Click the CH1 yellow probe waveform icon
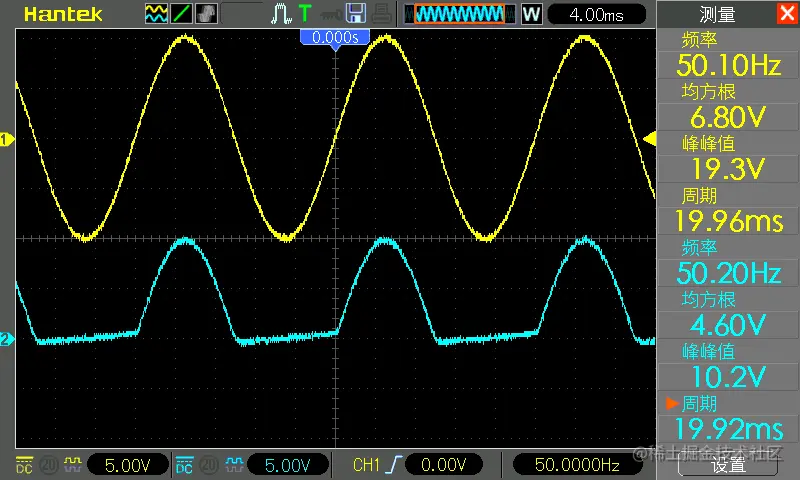Screen dimensions: 800x480 [x=72, y=464]
